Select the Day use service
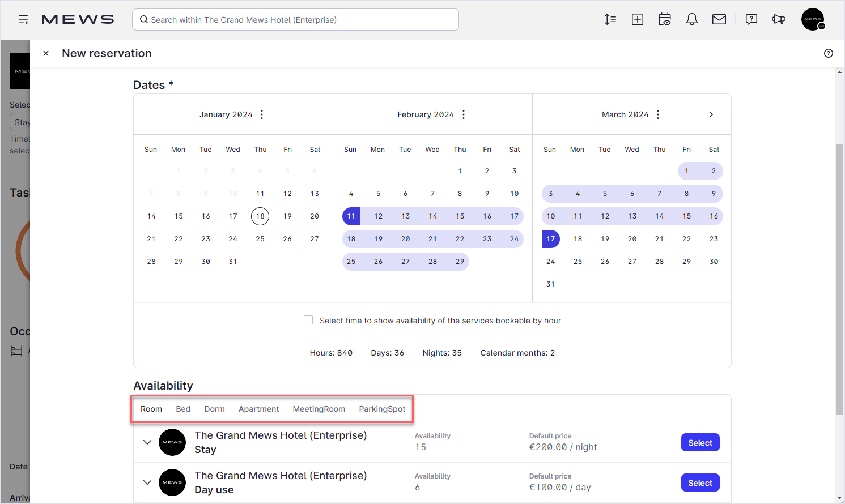This screenshot has height=504, width=845. tap(700, 483)
